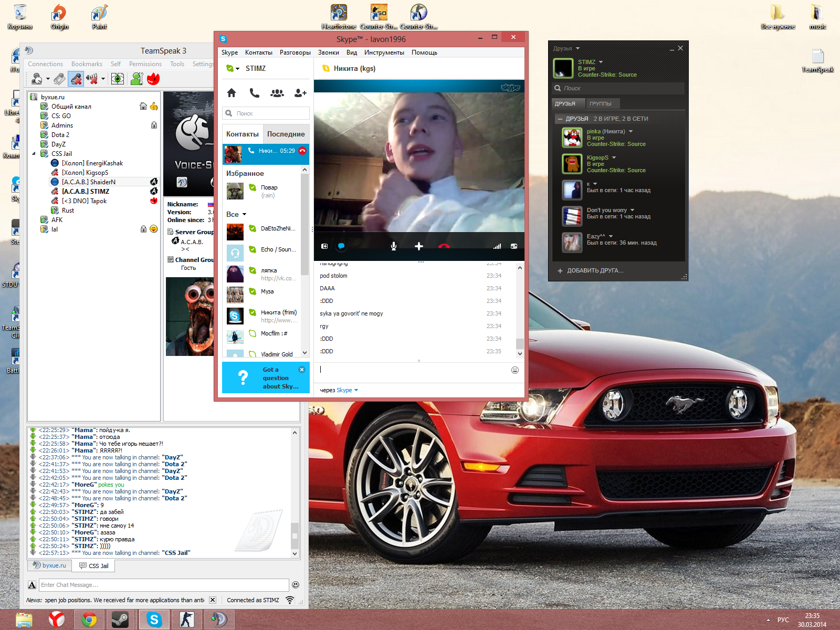Viewport: 840px width, 630px height.
Task: Add a new Skype contact
Action: [x=300, y=93]
